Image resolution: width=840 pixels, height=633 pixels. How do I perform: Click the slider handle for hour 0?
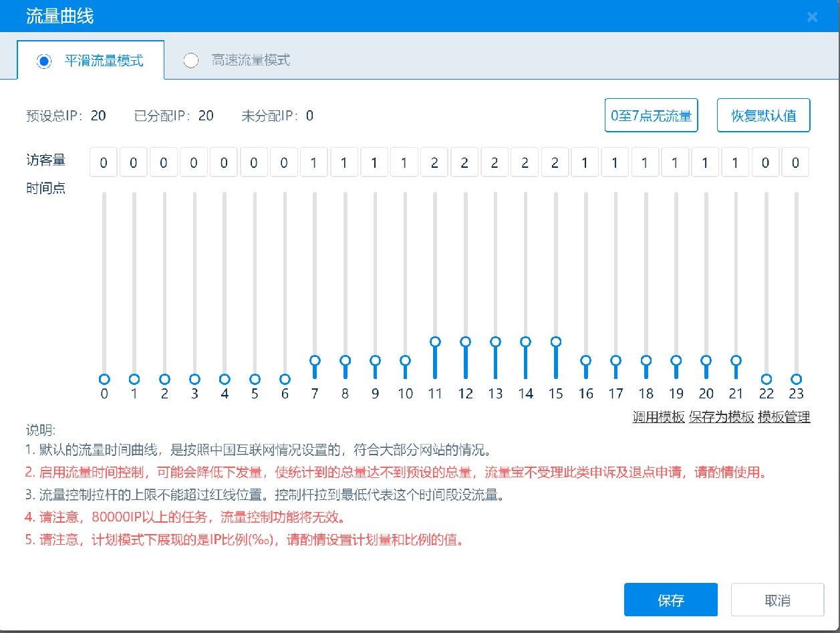pos(104,379)
